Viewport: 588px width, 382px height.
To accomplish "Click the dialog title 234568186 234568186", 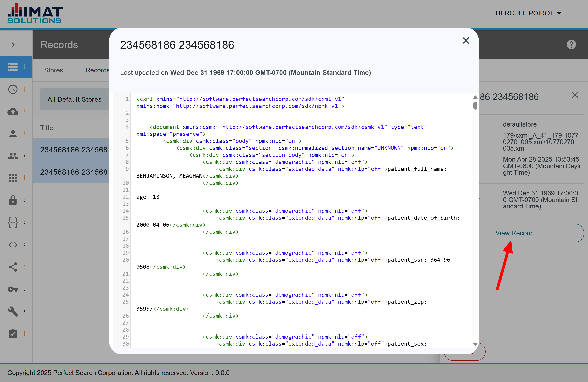I will click(177, 45).
